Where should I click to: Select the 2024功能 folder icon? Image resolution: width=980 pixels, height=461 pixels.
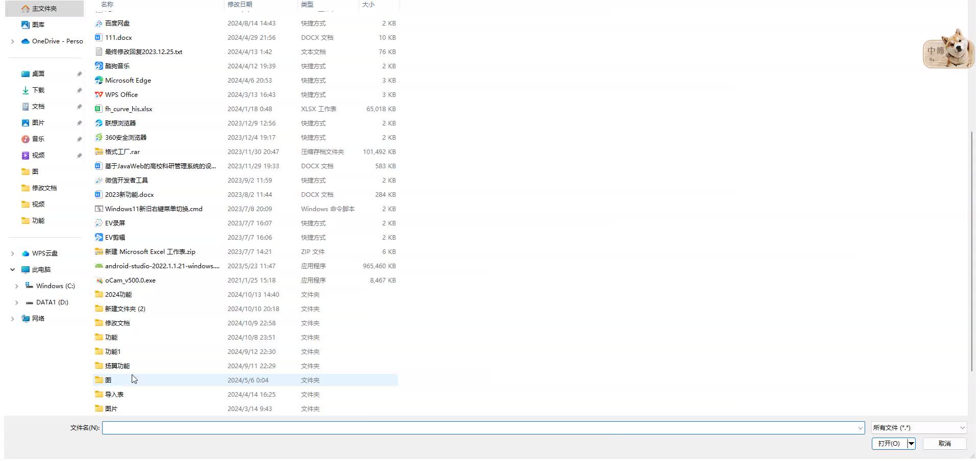[99, 295]
